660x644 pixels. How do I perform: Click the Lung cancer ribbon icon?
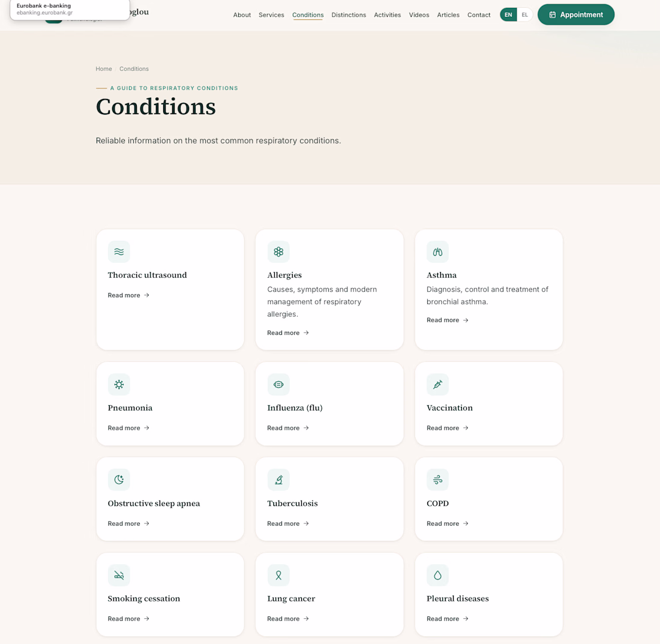point(278,576)
